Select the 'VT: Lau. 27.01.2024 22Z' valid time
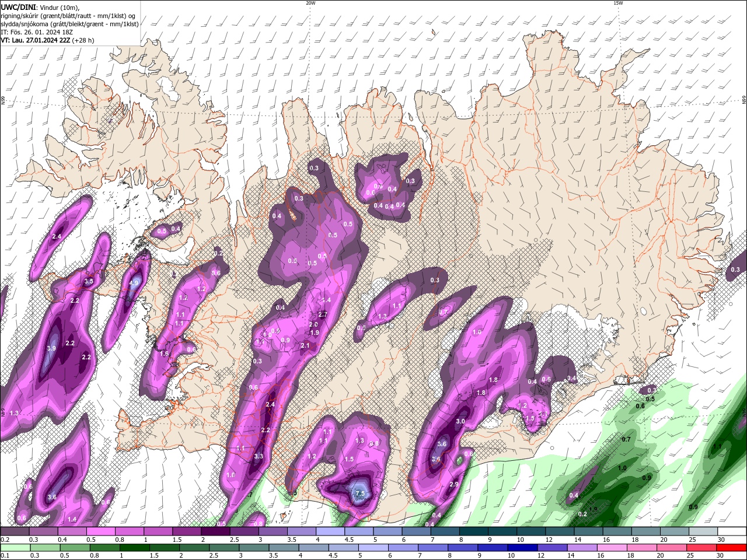The height and width of the screenshot is (560, 747). point(36,40)
